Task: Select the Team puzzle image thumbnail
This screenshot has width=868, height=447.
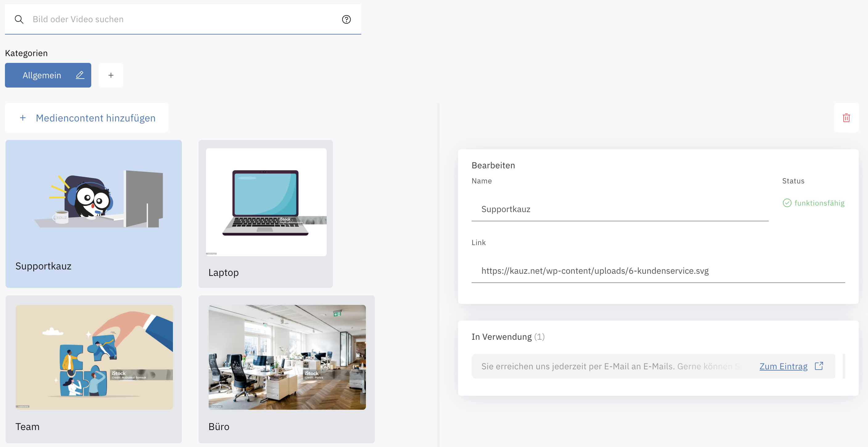Action: (94, 357)
